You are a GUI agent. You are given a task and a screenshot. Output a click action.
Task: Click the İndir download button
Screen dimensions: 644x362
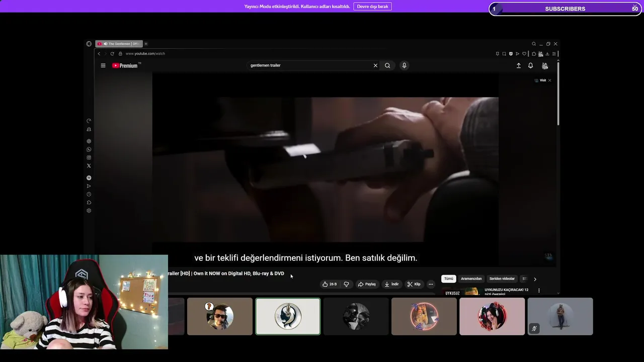tap(391, 284)
